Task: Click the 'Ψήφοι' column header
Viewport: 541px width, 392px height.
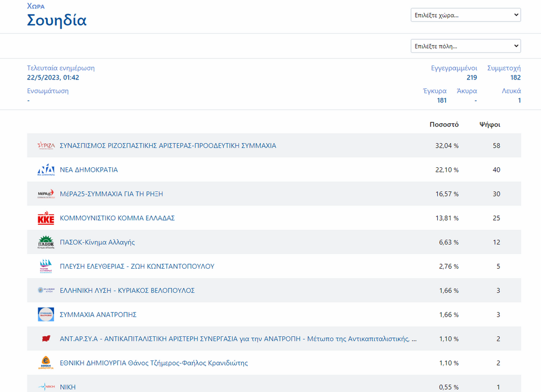Action: pyautogui.click(x=490, y=124)
